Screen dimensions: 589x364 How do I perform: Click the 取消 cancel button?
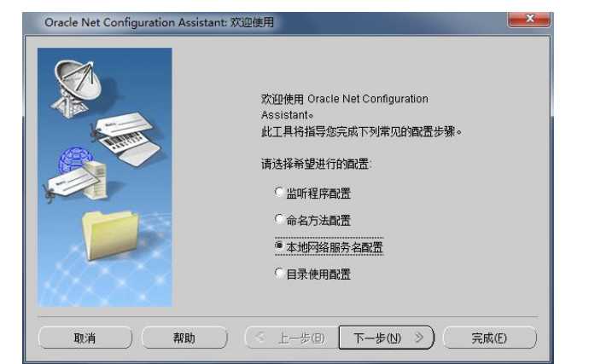pyautogui.click(x=85, y=338)
